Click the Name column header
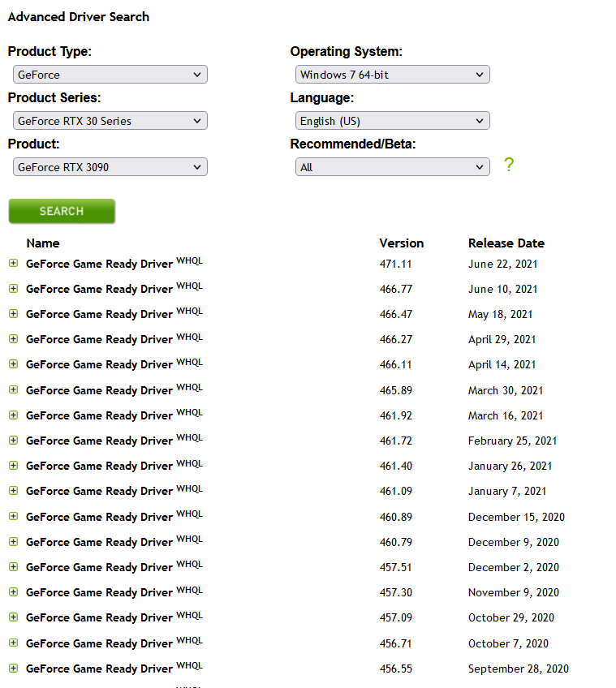 pos(42,243)
